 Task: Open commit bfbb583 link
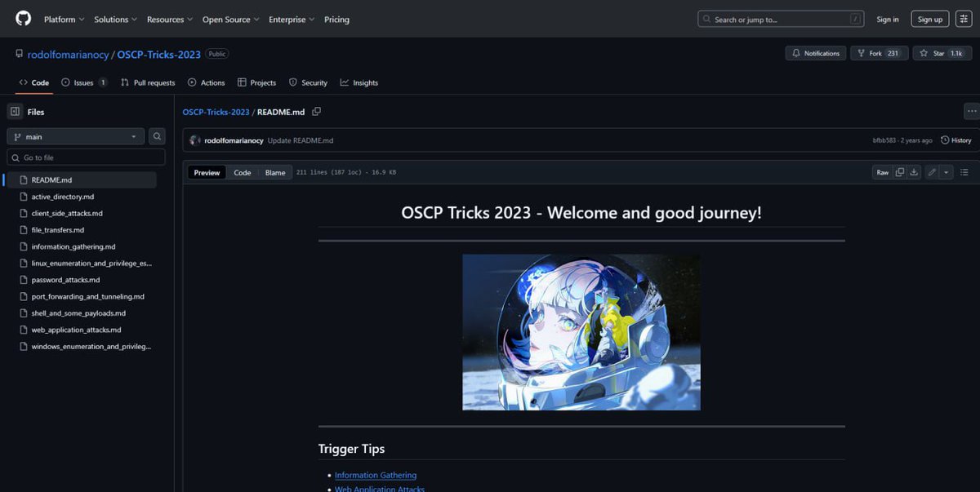(x=884, y=140)
